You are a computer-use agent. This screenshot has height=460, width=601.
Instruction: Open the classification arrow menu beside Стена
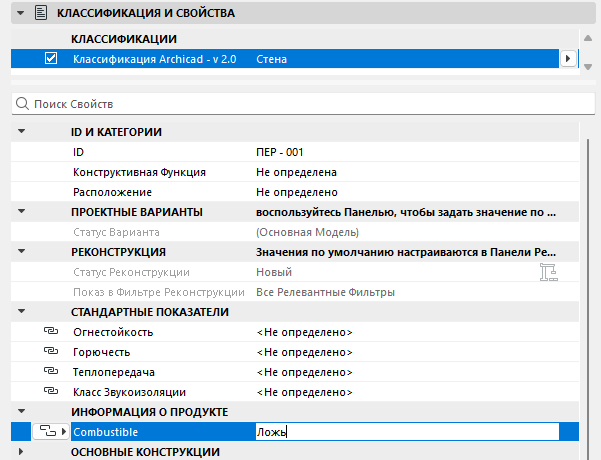[x=568, y=59]
